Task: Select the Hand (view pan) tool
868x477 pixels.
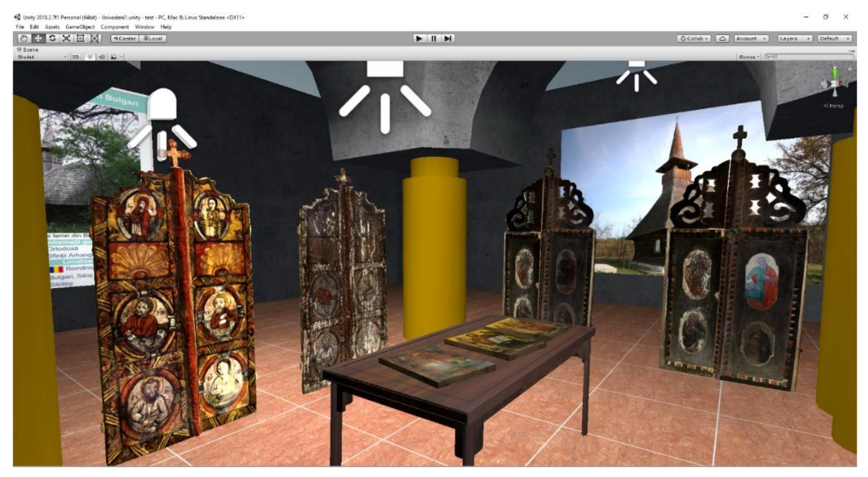Action: coord(24,39)
